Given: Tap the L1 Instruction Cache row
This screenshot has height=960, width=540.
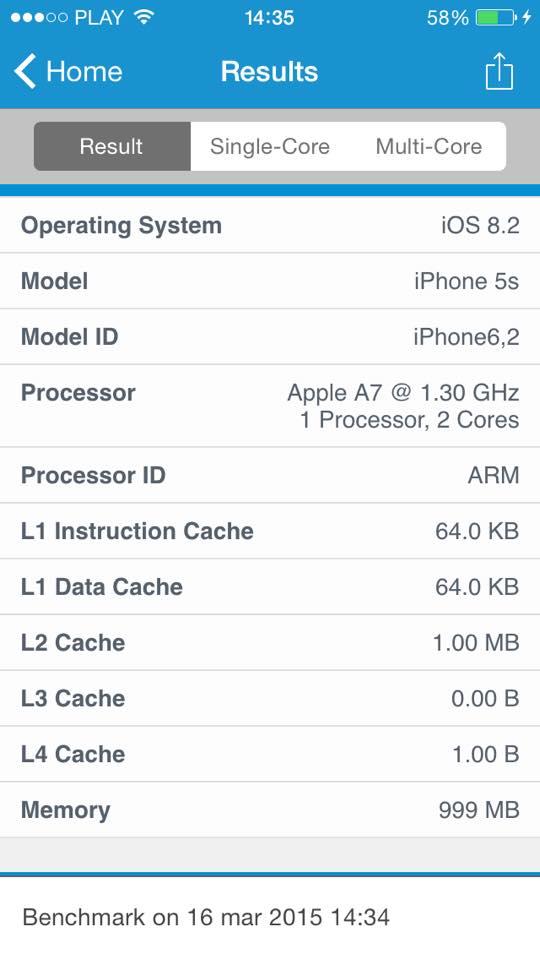Looking at the screenshot, I should [270, 531].
